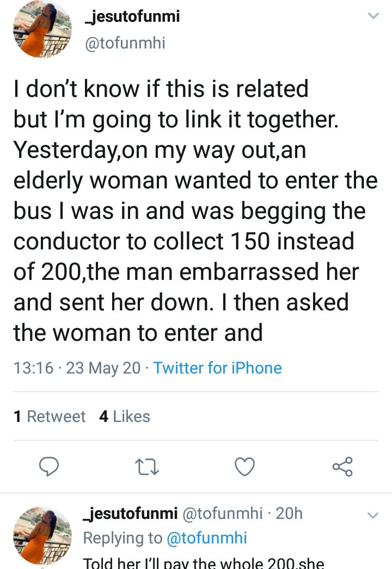Viewport: 392px width, 569px height.
Task: Open _jesutofunmi name on reply tweet
Action: coord(131,513)
